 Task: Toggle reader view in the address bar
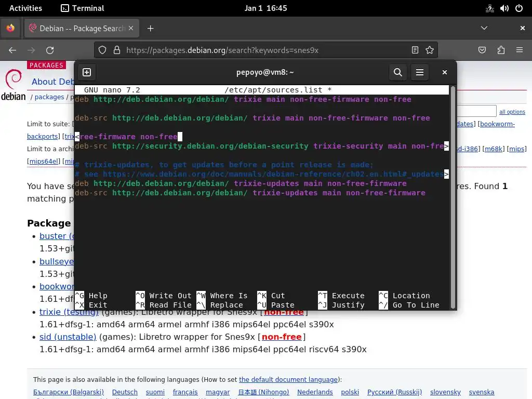point(415,50)
